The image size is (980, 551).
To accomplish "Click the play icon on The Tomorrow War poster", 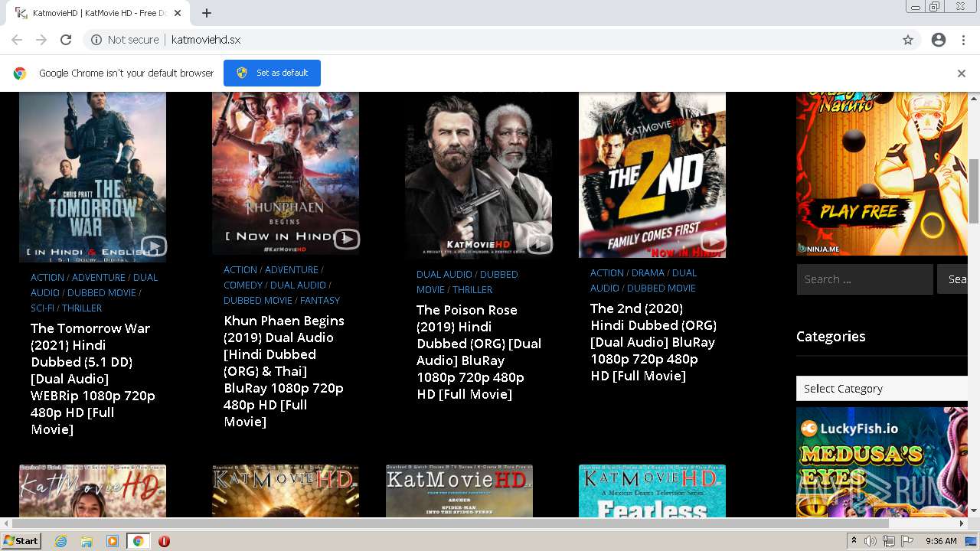I will 154,246.
